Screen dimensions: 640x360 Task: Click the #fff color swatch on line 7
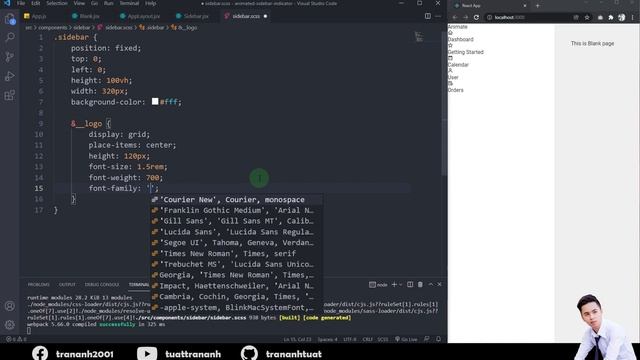[155, 101]
